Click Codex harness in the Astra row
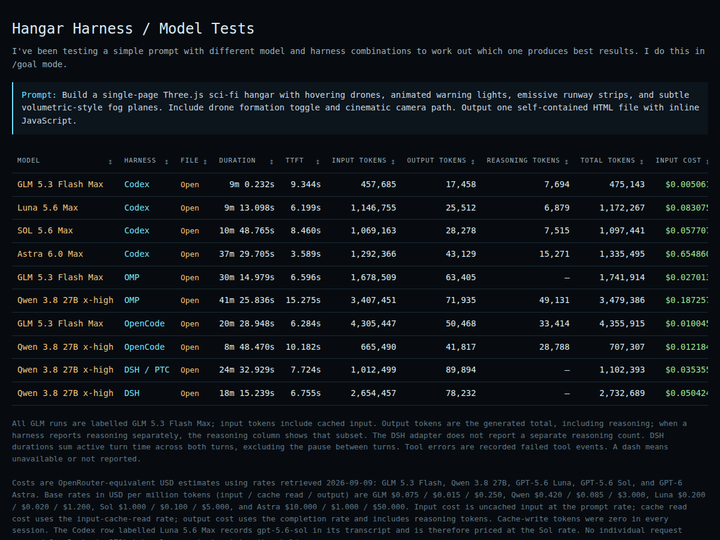The image size is (720, 540). (x=137, y=254)
